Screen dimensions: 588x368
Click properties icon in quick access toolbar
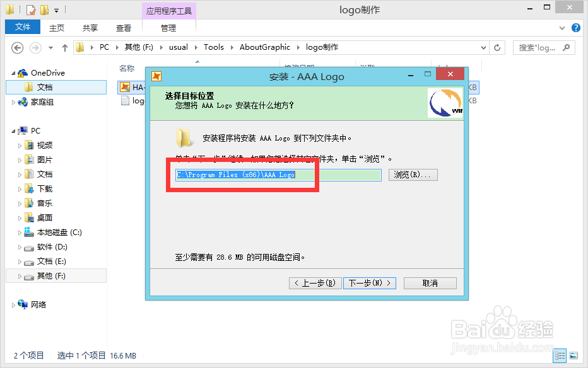[x=31, y=9]
